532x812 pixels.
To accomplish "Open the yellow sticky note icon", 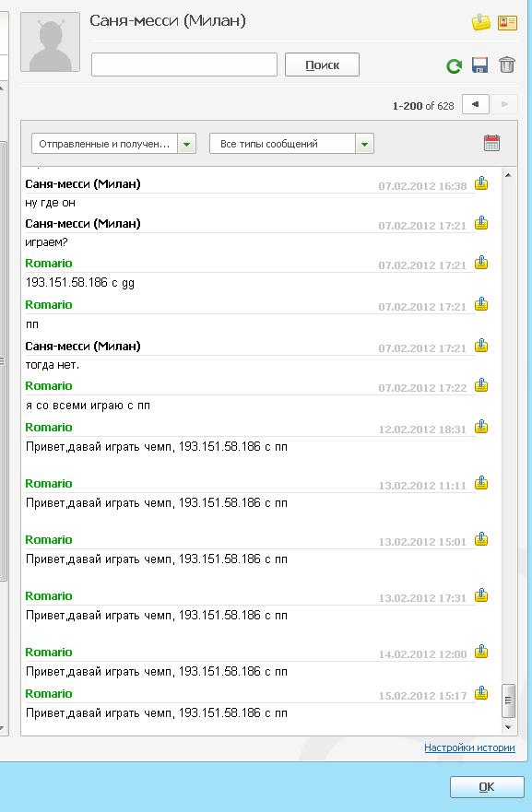I will click(x=480, y=22).
